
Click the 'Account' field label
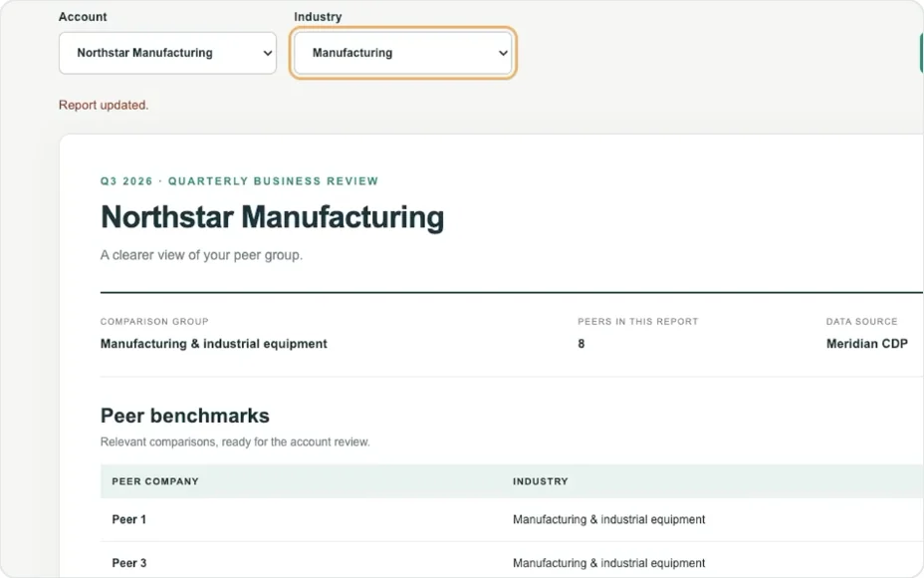tap(83, 17)
